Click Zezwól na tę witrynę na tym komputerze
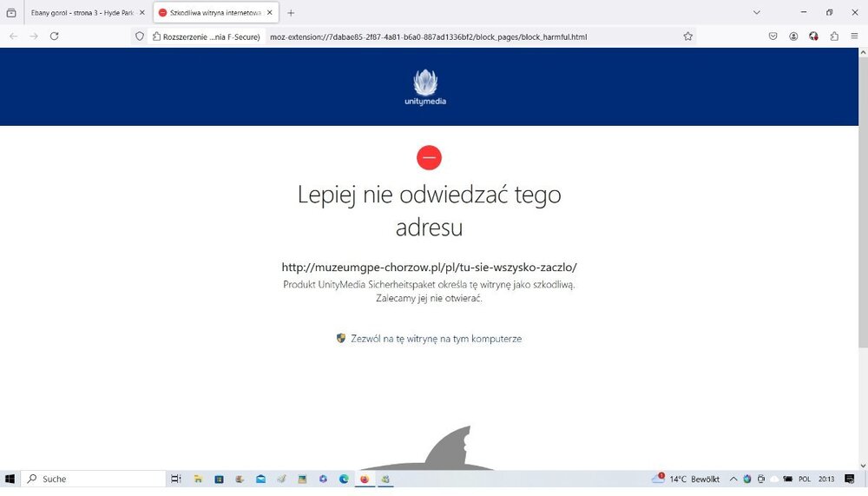Viewport: 868px width, 496px height. [436, 339]
